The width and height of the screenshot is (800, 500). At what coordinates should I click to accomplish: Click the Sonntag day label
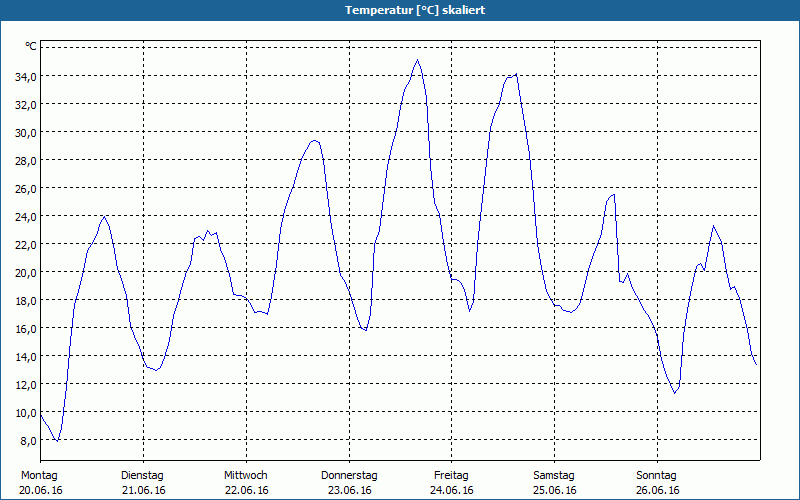point(656,476)
